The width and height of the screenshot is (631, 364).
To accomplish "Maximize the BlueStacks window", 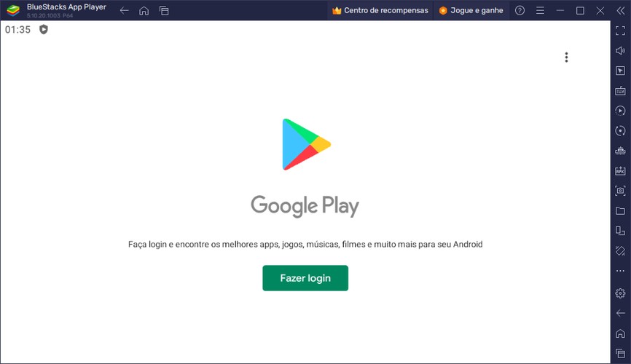I will 580,10.
